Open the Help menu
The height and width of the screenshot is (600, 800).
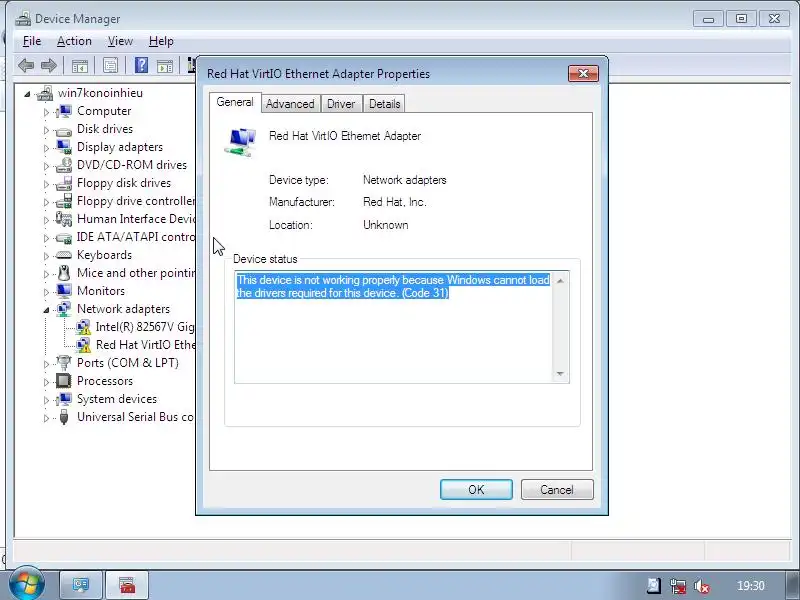point(161,41)
